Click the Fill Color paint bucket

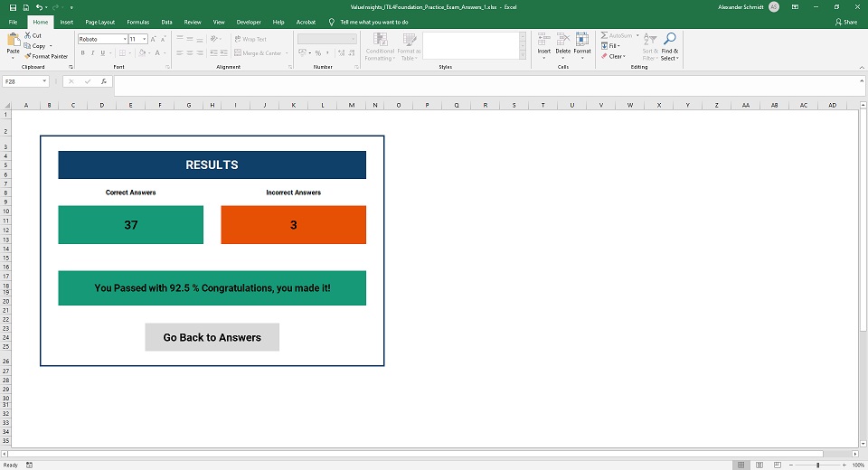pos(142,53)
